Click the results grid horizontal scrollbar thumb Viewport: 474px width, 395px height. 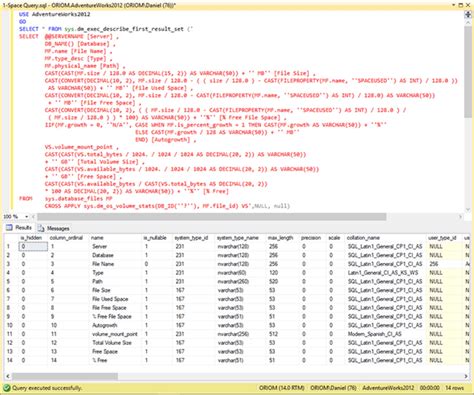(x=65, y=376)
